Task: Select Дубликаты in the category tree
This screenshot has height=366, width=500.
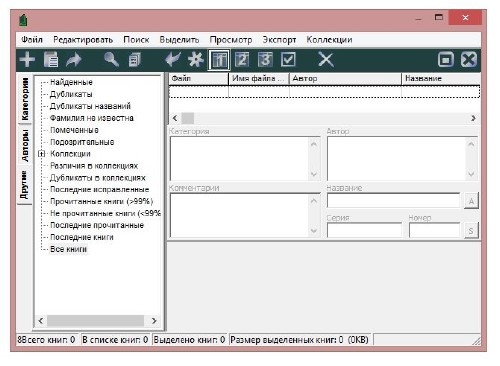Action: (71, 94)
